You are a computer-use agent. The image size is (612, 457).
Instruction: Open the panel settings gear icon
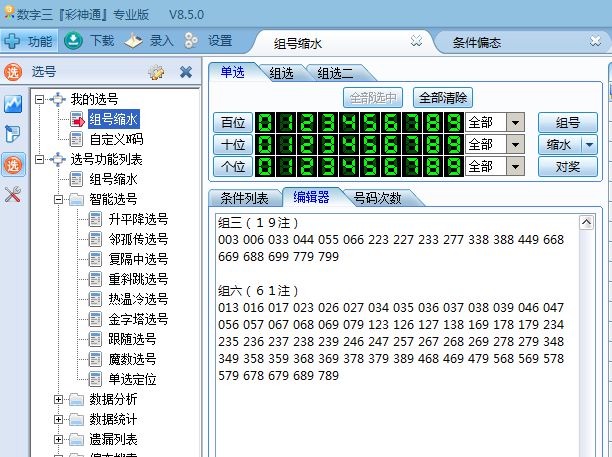[x=156, y=72]
